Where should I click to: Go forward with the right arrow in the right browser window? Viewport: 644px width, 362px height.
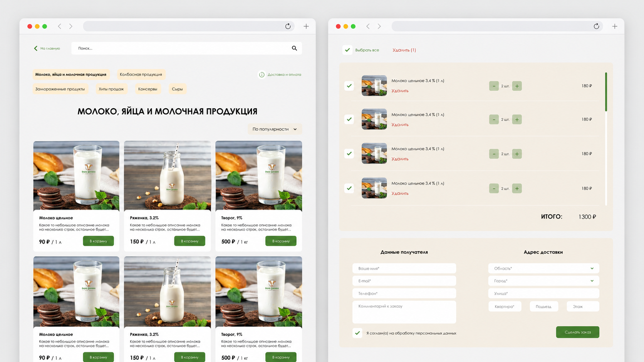379,26
